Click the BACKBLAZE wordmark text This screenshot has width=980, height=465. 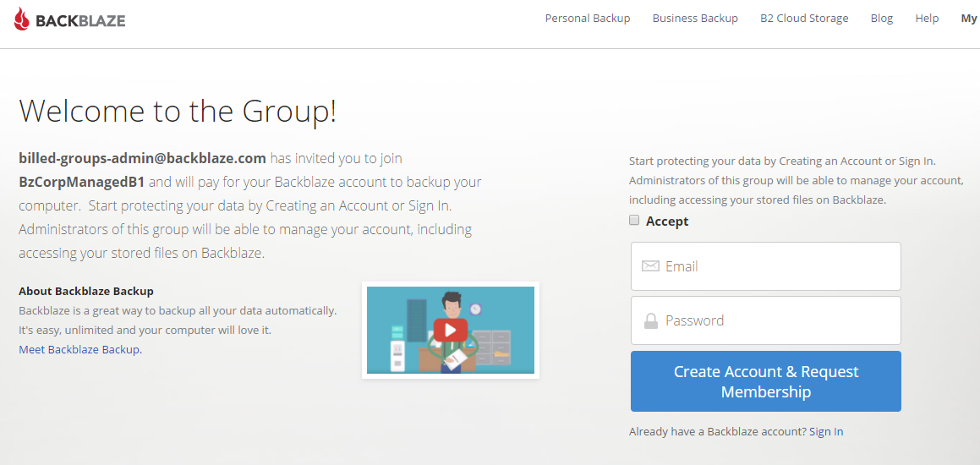tap(80, 20)
